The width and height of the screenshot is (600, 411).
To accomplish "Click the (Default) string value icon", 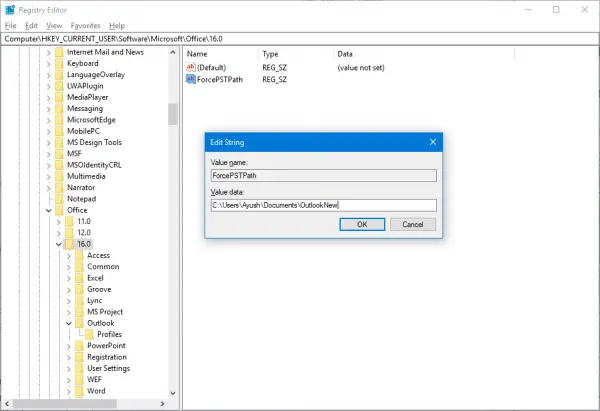I will (x=191, y=67).
